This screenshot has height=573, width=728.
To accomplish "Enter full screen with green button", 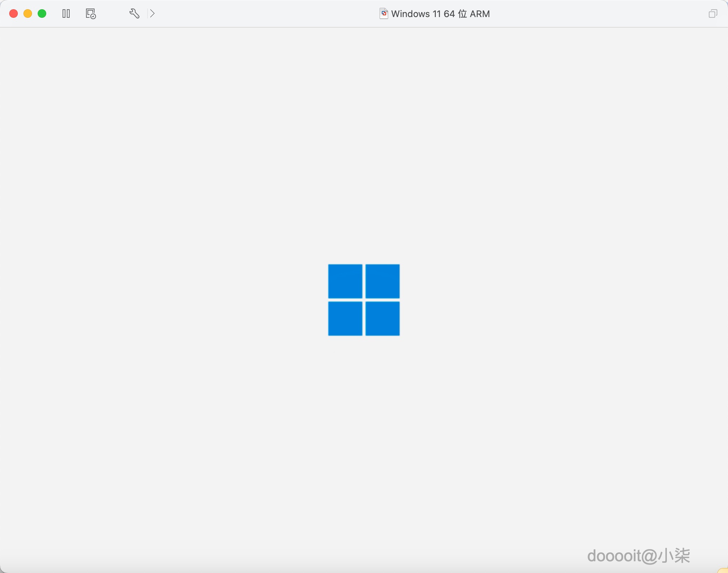I will (x=42, y=14).
